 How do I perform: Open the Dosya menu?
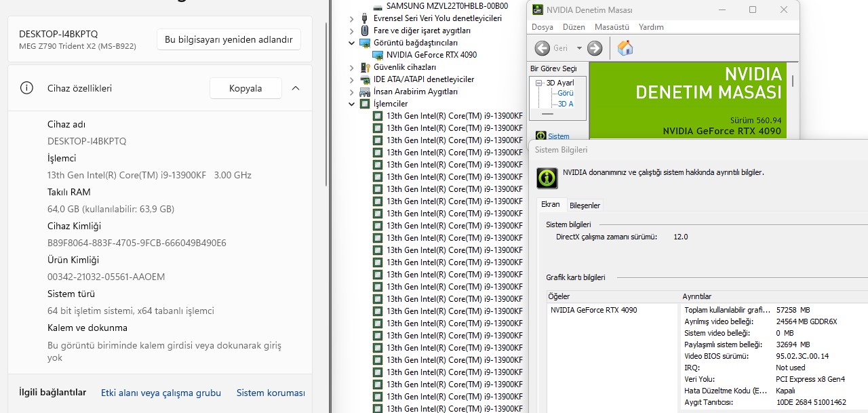click(x=542, y=27)
